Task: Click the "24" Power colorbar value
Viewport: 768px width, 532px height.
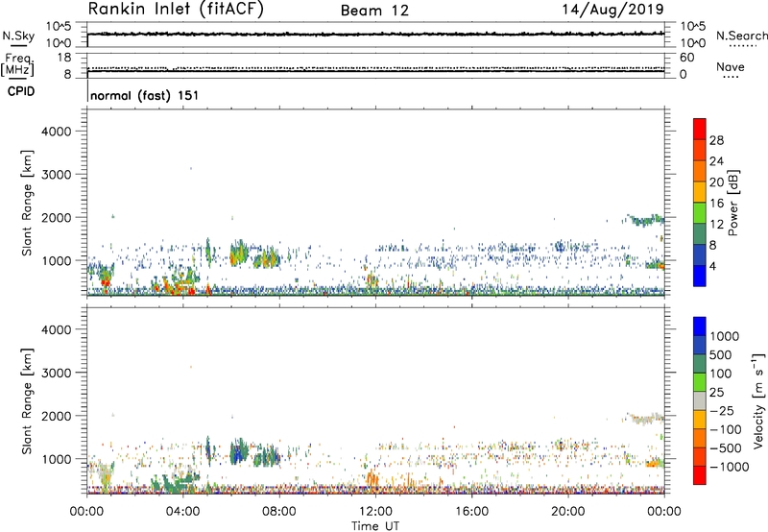Action: pyautogui.click(x=716, y=161)
